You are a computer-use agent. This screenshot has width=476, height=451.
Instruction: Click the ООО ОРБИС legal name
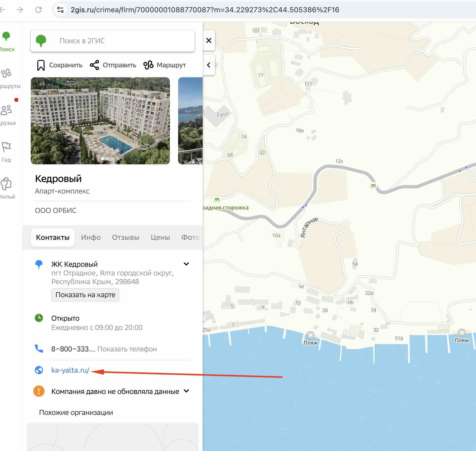(56, 211)
